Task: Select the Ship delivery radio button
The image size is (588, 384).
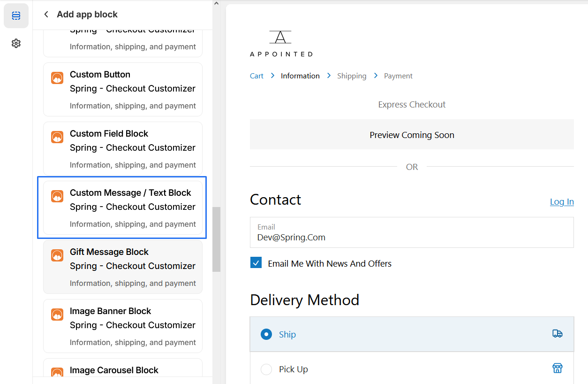Action: coord(266,334)
